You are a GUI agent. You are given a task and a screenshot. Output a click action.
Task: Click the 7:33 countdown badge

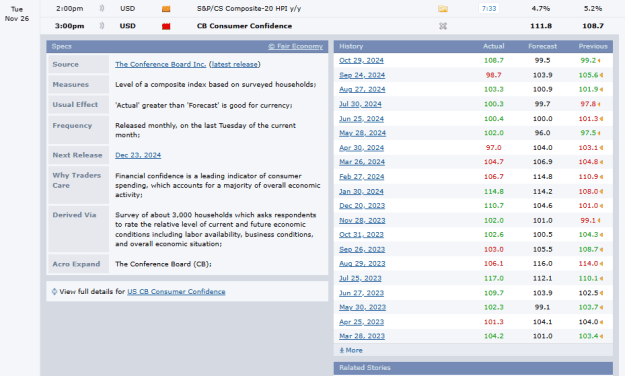pos(489,8)
